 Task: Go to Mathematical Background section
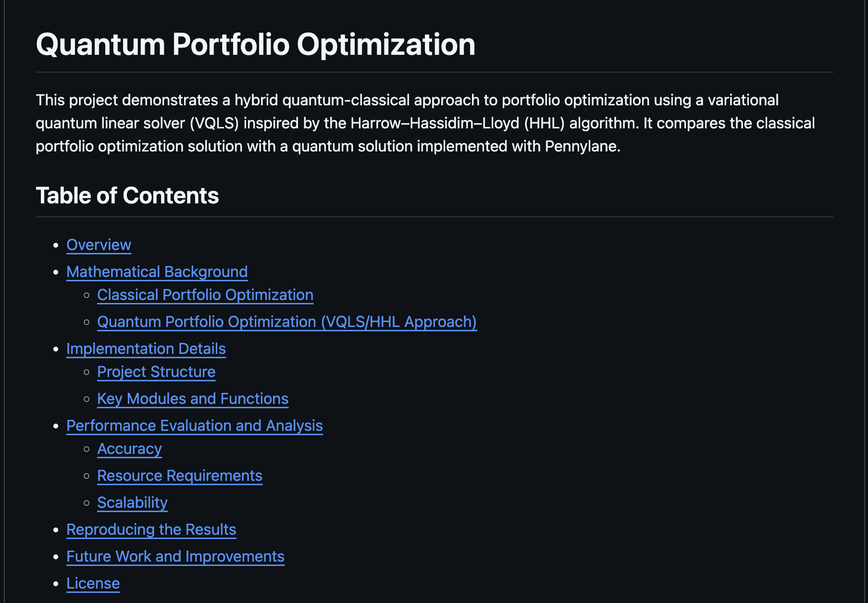[x=157, y=272]
